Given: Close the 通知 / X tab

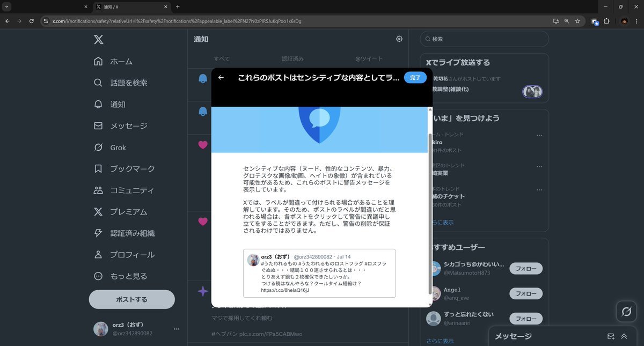Looking at the screenshot, I should [166, 6].
